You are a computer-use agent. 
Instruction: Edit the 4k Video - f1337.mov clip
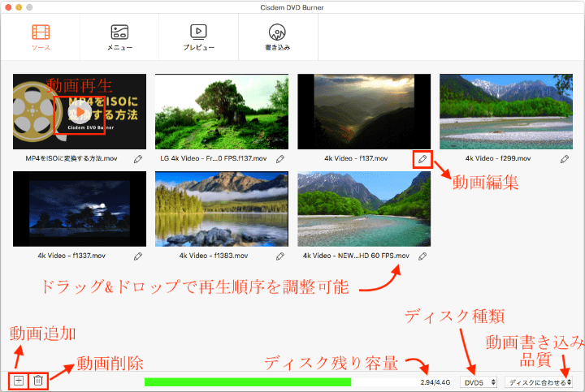click(x=138, y=256)
